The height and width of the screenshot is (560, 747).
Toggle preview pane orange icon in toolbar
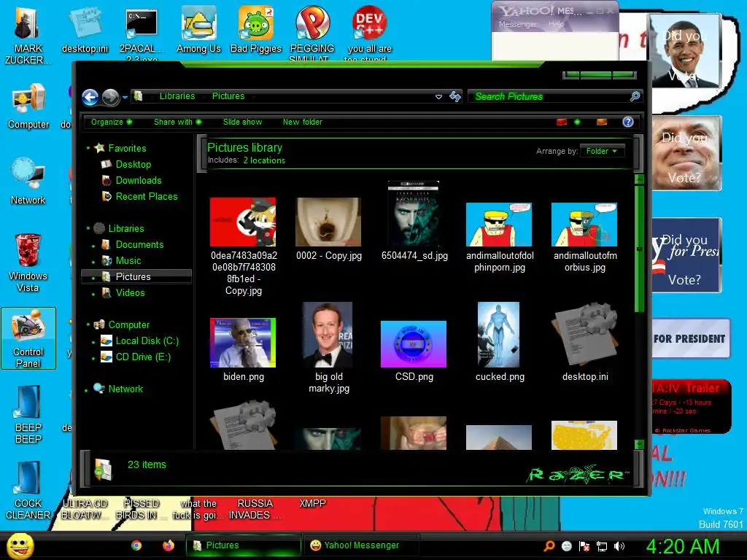point(602,122)
